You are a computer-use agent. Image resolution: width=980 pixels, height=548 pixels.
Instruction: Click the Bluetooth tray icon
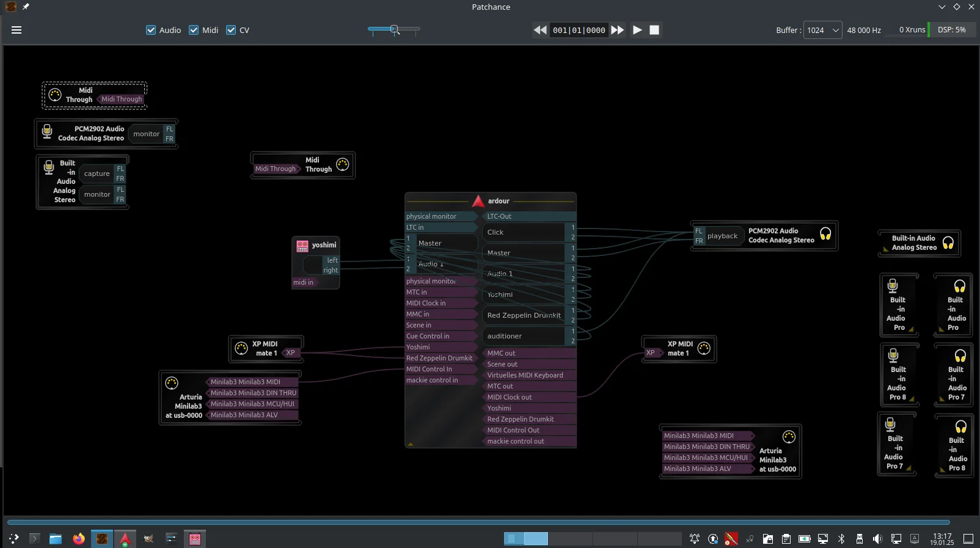pyautogui.click(x=841, y=539)
